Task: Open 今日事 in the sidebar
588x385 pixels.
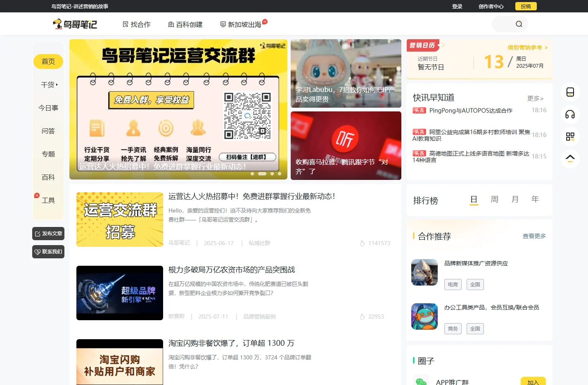Action: [48, 108]
